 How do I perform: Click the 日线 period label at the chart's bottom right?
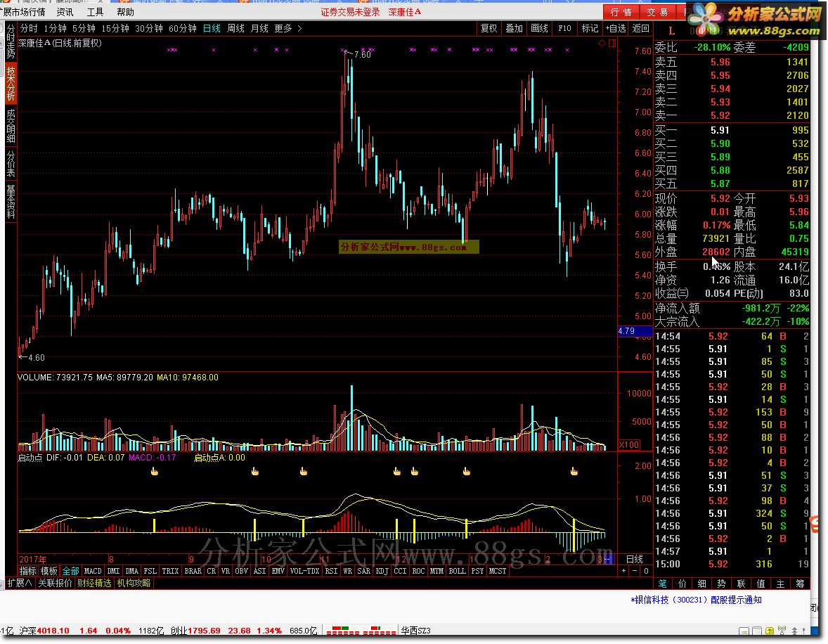pos(634,559)
